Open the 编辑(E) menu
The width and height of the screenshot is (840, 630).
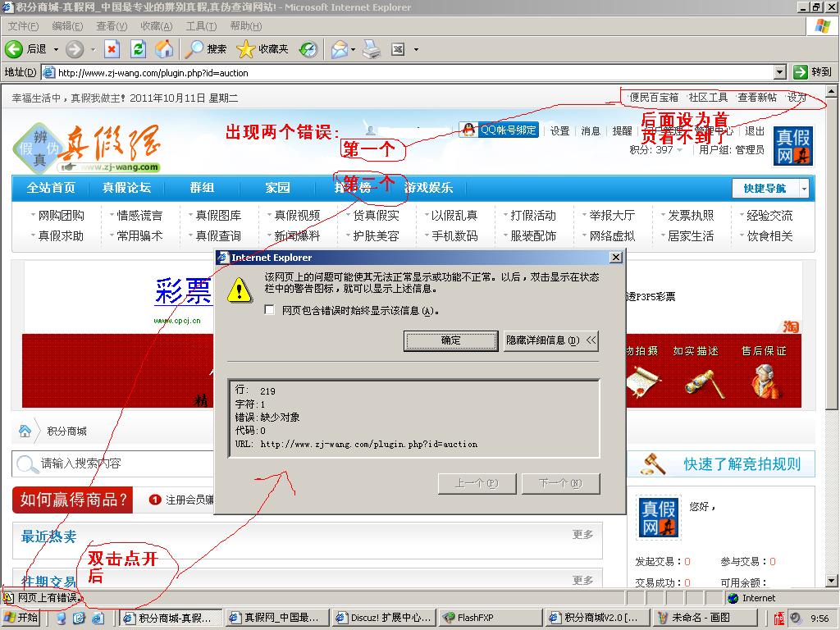click(67, 26)
